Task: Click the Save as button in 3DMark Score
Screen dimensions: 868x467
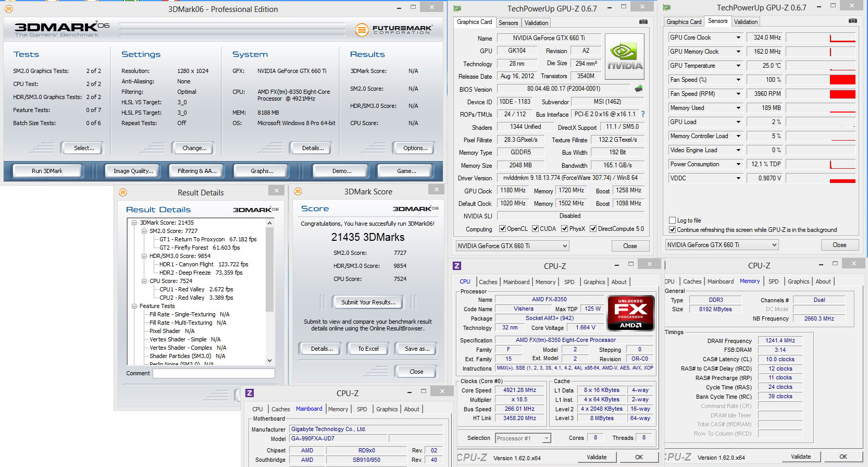Action: click(x=417, y=349)
